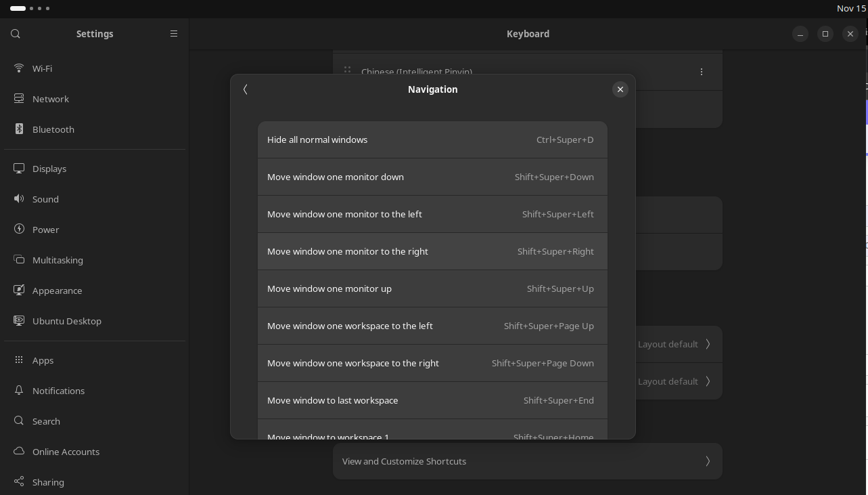Open the Sound settings icon

point(19,199)
